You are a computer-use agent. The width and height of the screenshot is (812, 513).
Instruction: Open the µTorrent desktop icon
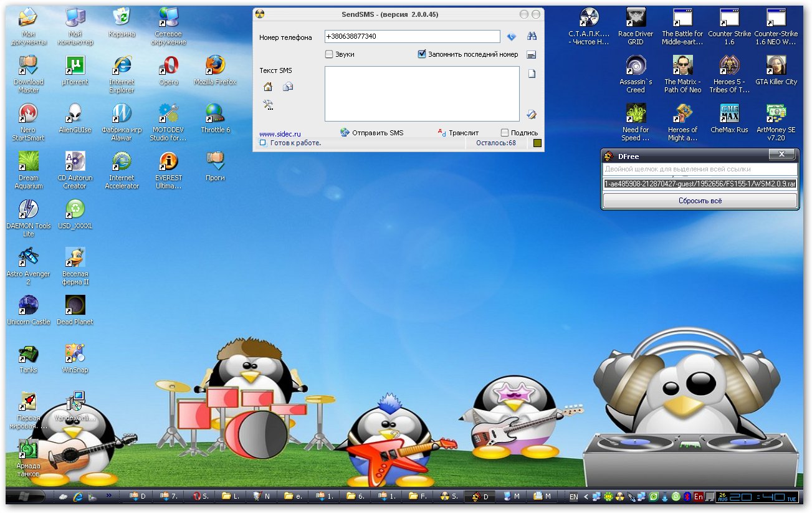coord(75,70)
